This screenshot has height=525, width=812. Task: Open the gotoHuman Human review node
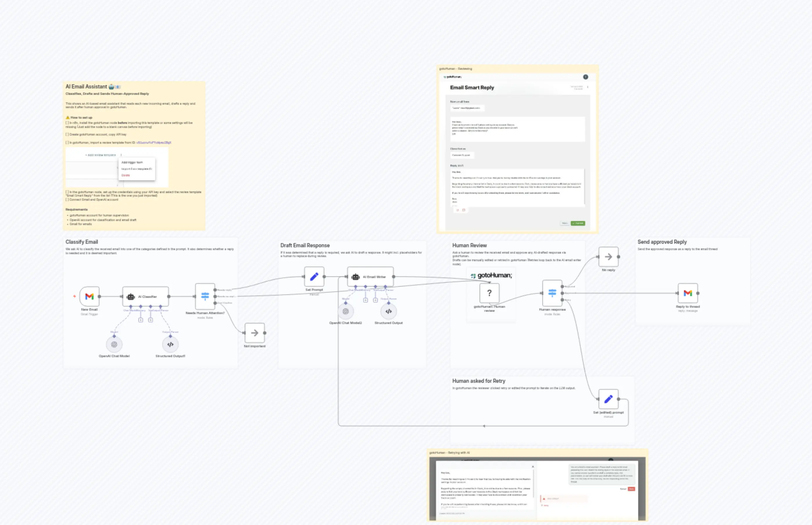[489, 293]
